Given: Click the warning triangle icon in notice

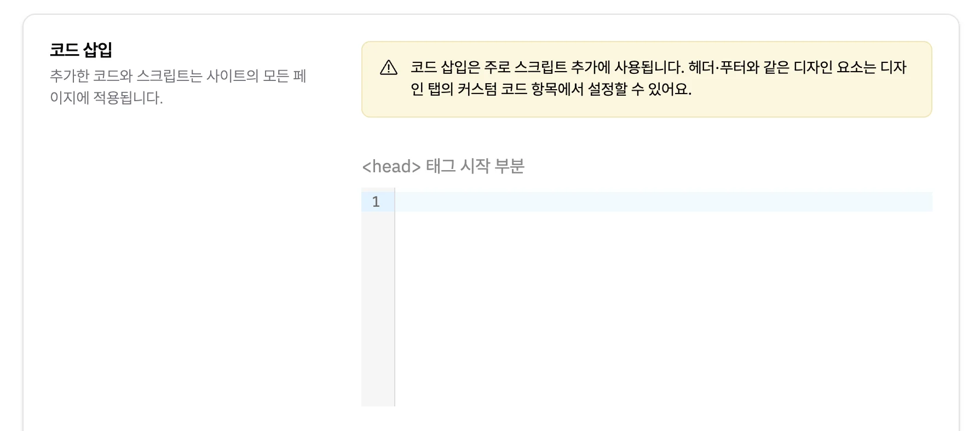Looking at the screenshot, I should [x=388, y=68].
